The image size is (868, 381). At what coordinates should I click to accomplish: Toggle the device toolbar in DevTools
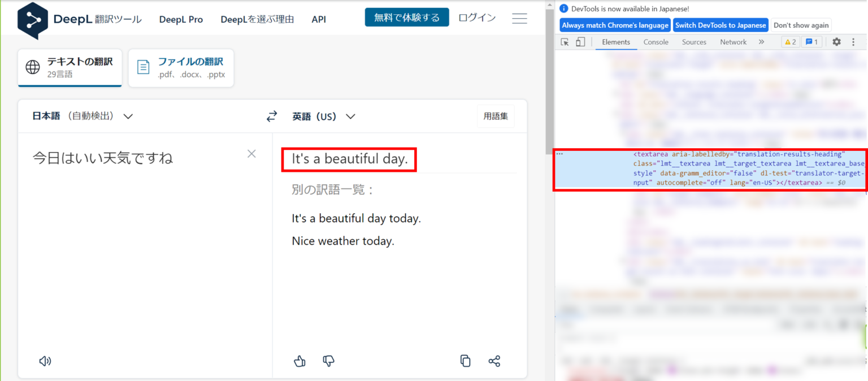(580, 42)
